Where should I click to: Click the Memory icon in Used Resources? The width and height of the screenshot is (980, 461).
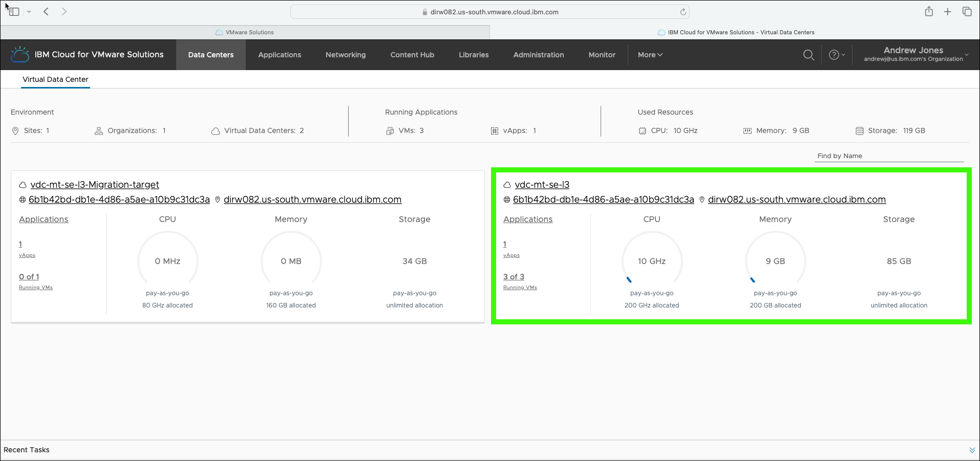tap(748, 131)
